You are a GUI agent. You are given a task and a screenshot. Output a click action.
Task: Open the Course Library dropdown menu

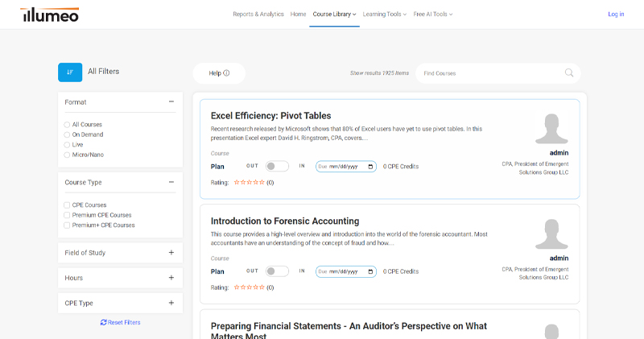(x=334, y=14)
